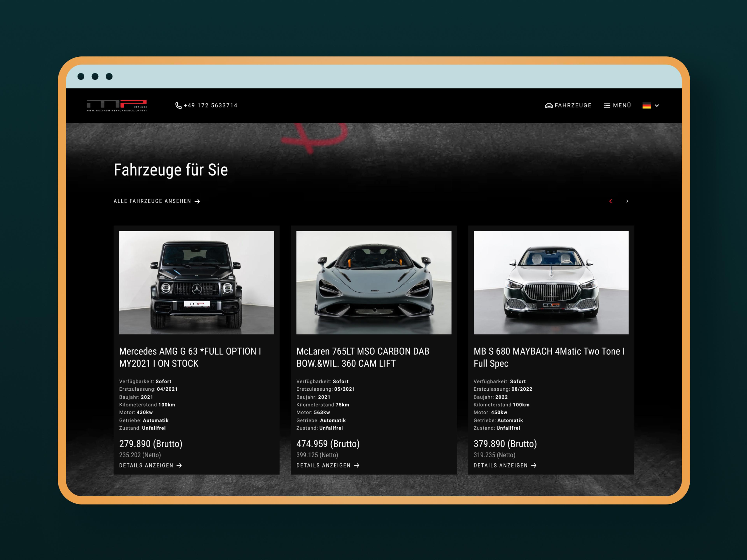Click the German flag language icon
This screenshot has height=560, width=747.
(646, 106)
